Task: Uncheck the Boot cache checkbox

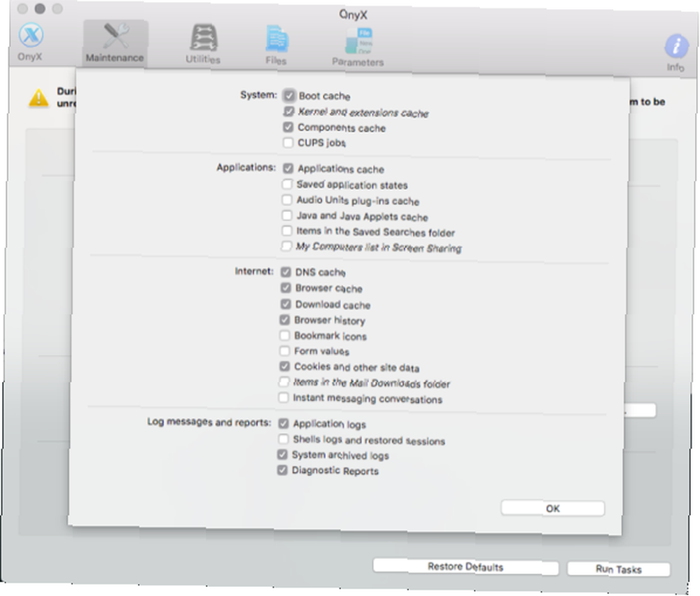Action: (x=289, y=95)
